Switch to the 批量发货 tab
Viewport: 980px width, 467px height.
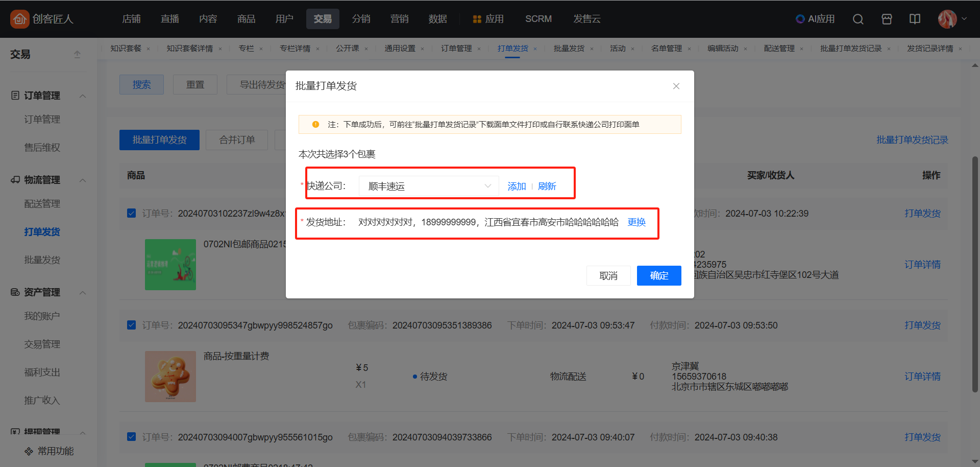click(569, 49)
